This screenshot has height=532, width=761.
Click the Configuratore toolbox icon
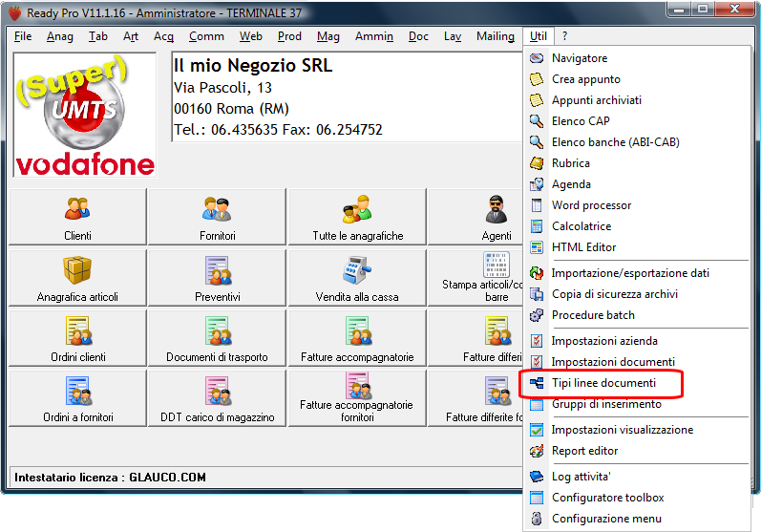click(x=537, y=498)
